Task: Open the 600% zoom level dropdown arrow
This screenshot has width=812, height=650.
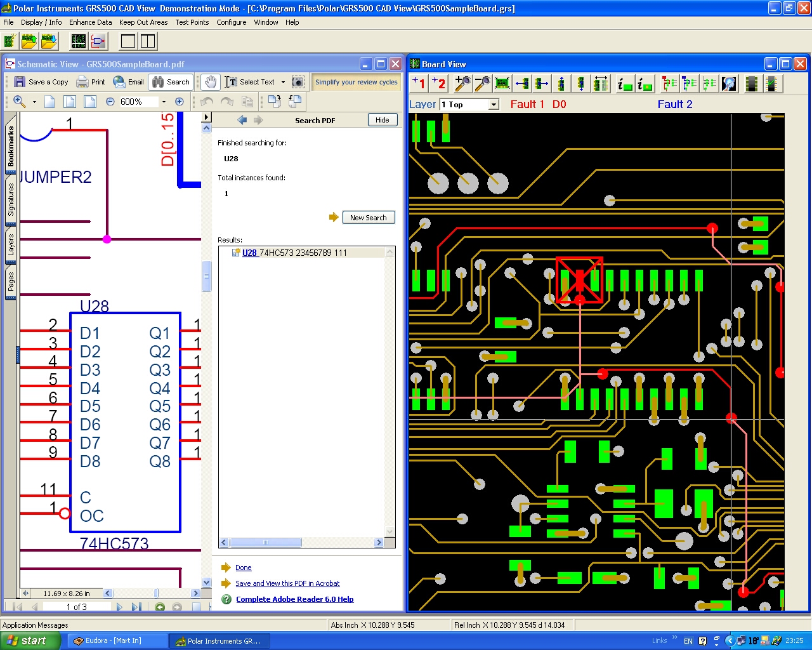Action: [x=164, y=102]
